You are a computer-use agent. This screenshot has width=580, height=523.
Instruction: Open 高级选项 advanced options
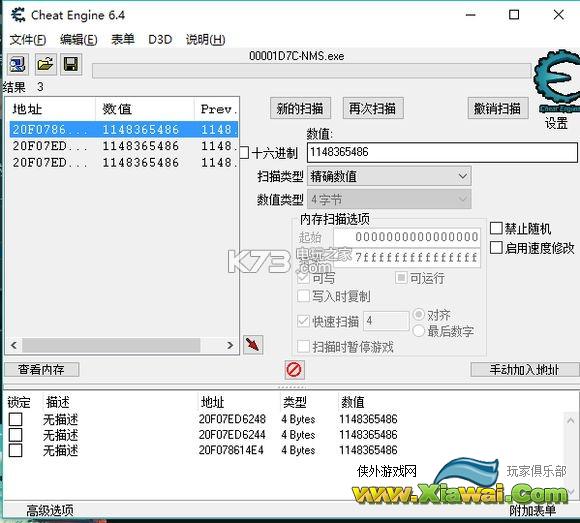(50, 511)
